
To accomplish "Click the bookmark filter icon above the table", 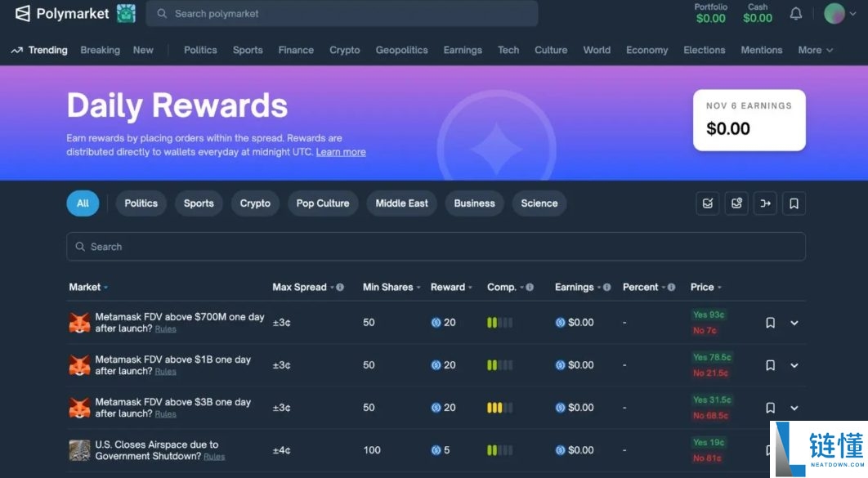I will (794, 203).
